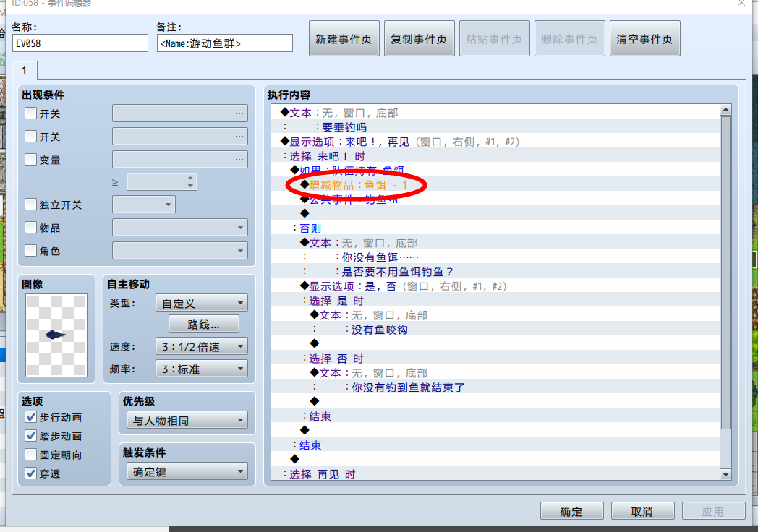The width and height of the screenshot is (758, 532).
Task: Click the 新建事件页 button
Action: tap(344, 38)
